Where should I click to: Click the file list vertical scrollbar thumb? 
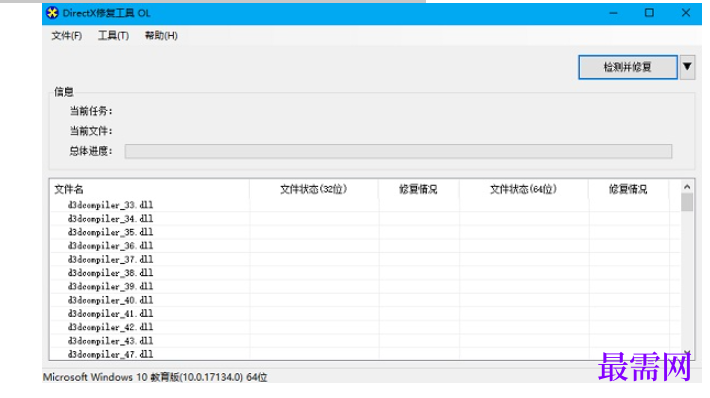(x=687, y=202)
